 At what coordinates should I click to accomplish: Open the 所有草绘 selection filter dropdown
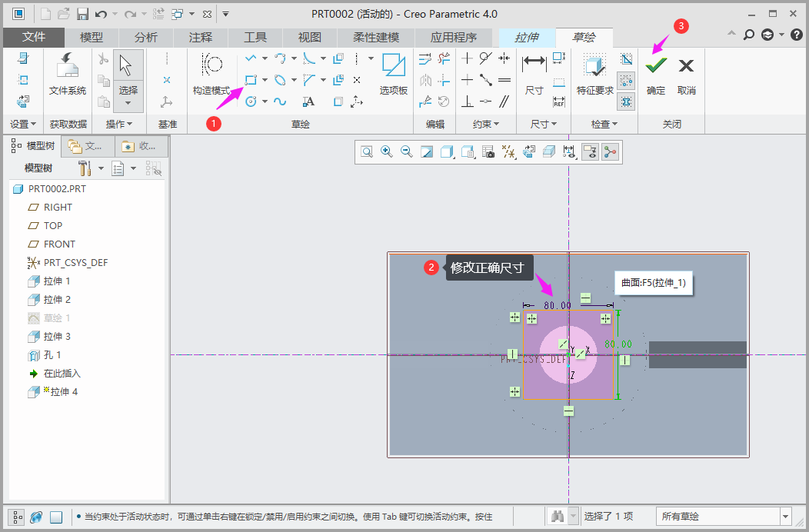click(785, 517)
